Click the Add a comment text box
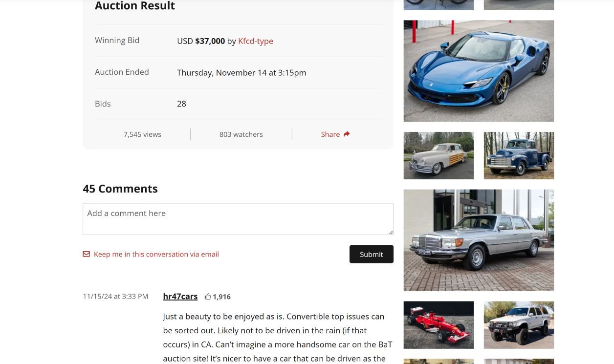The width and height of the screenshot is (614, 364). (238, 219)
